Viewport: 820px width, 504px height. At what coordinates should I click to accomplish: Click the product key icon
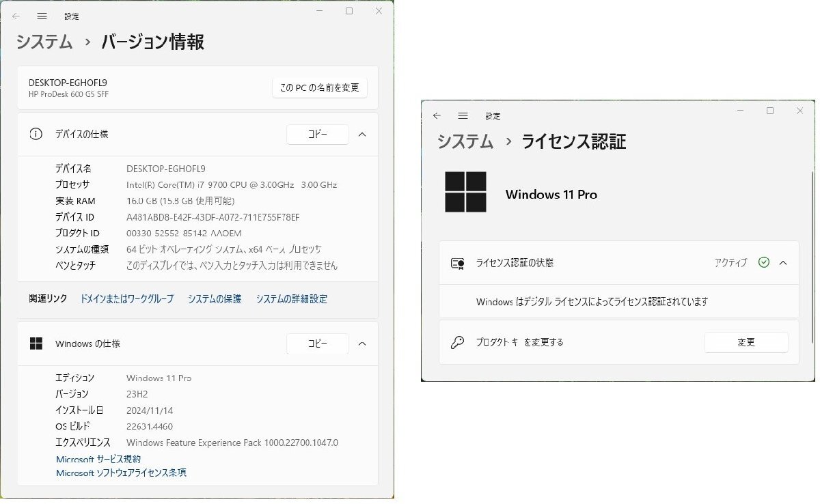458,342
